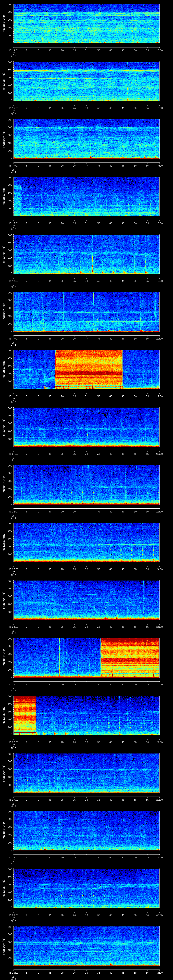The width and height of the screenshot is (173, 980).
Task: Select the spectrogram panel starting at 15:23:00
Action: click(86, 542)
